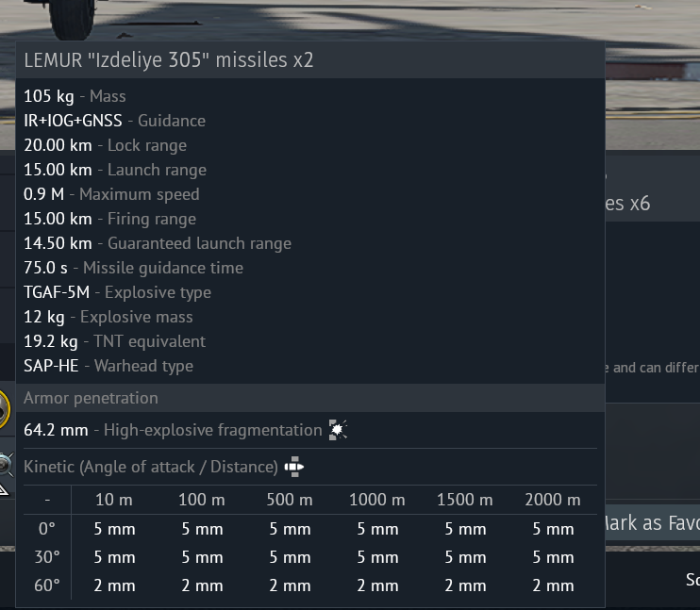This screenshot has height=610, width=700.
Task: Click the 20.00 km Lock range row
Action: pyautogui.click(x=105, y=145)
